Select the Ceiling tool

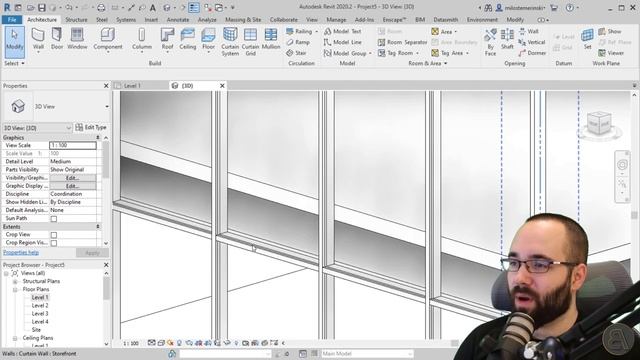pos(188,40)
